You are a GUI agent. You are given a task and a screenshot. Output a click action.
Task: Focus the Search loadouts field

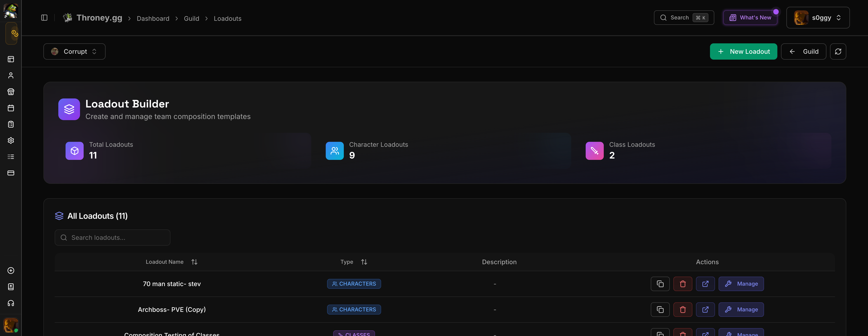pos(112,238)
